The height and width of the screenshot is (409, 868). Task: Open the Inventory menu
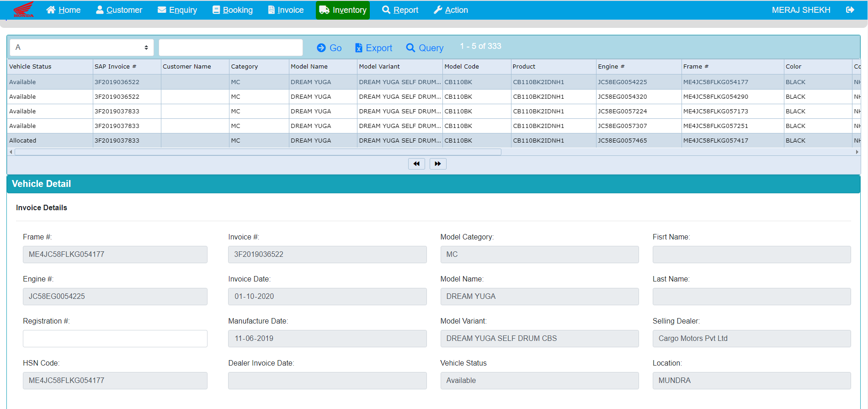pos(343,10)
